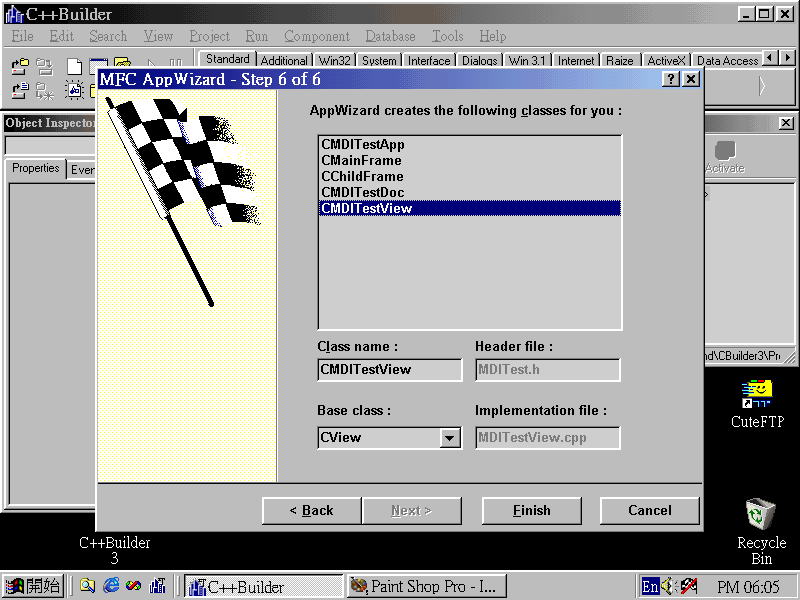800x600 pixels.
Task: Open the Project menu
Action: point(210,36)
